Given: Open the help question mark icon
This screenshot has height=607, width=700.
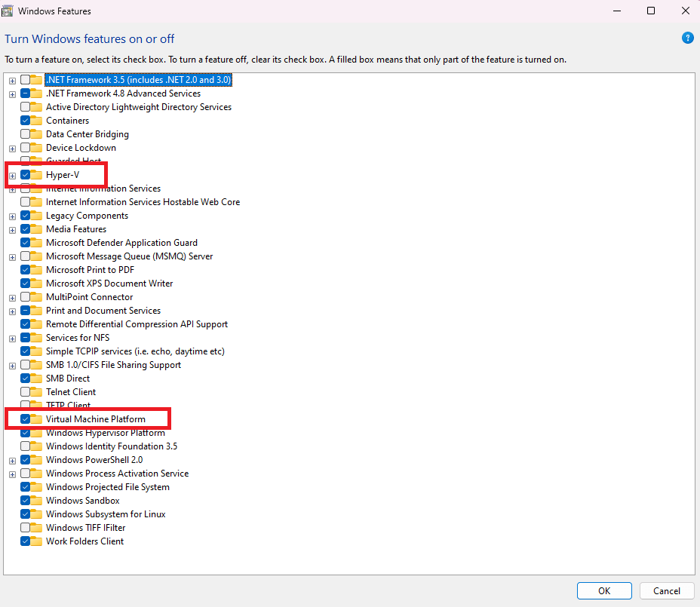Looking at the screenshot, I should pyautogui.click(x=687, y=38).
